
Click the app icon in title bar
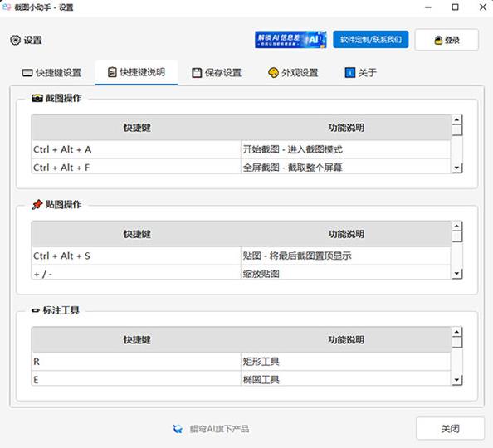click(x=7, y=7)
